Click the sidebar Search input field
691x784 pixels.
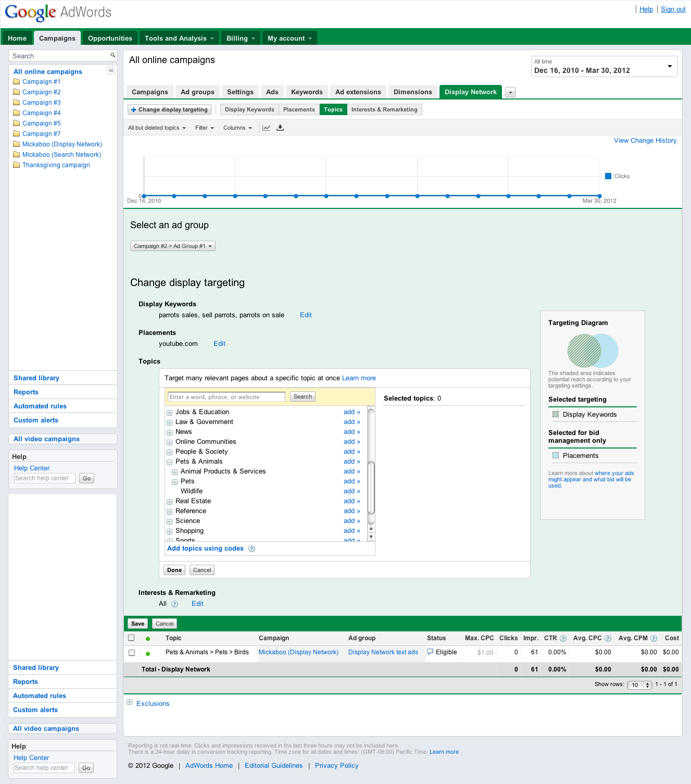coord(59,56)
